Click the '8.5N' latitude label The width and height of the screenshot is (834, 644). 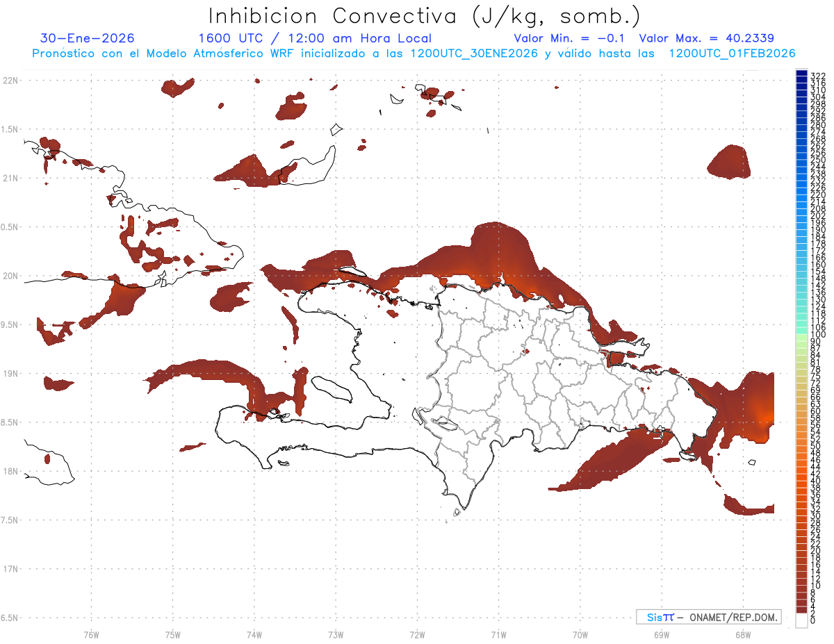click(x=10, y=422)
